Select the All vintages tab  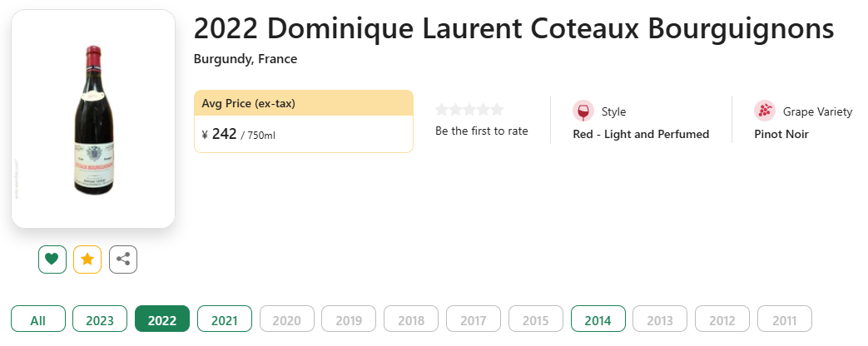(38, 320)
